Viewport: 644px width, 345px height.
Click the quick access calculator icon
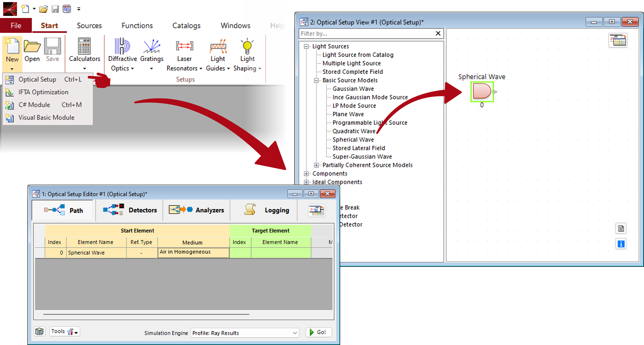pyautogui.click(x=67, y=9)
